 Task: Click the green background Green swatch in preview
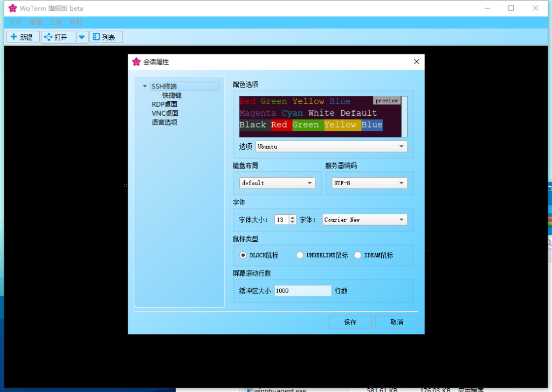point(308,125)
